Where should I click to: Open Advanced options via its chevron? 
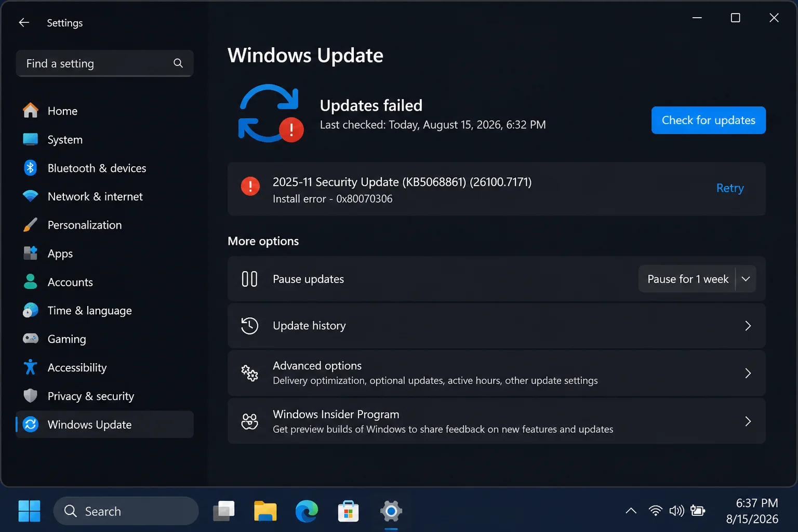pyautogui.click(x=748, y=373)
